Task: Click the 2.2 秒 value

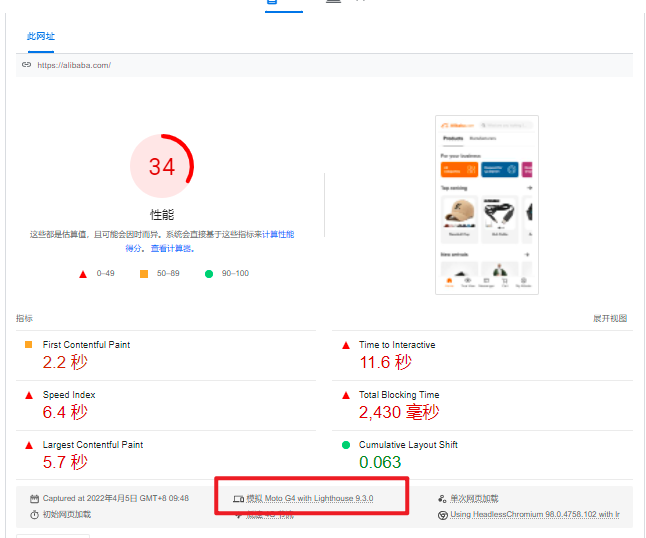Action: [65, 363]
